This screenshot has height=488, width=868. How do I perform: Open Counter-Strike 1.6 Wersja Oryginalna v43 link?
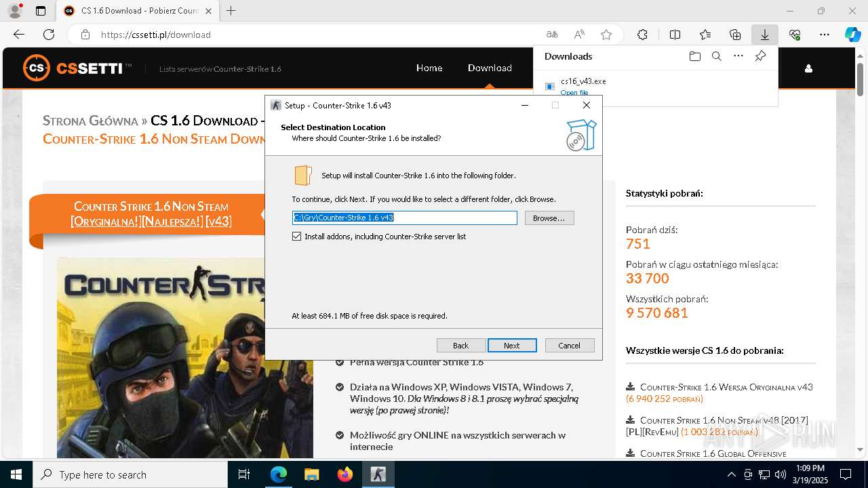pos(726,387)
